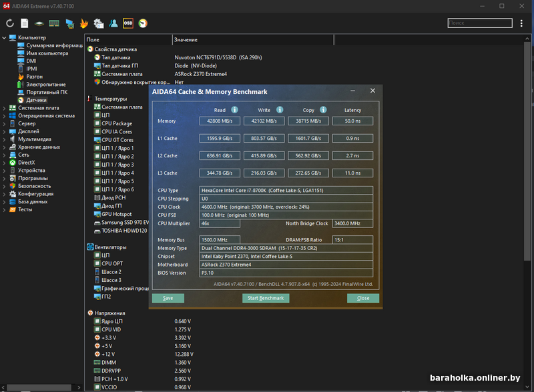
Task: Close the Cache & Memory Benchmark dialog
Action: coord(372,91)
